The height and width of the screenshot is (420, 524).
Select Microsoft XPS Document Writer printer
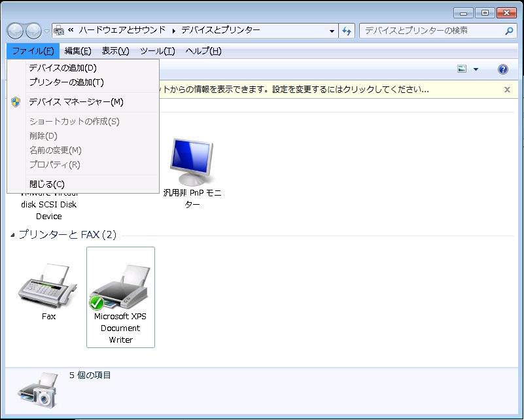click(120, 288)
